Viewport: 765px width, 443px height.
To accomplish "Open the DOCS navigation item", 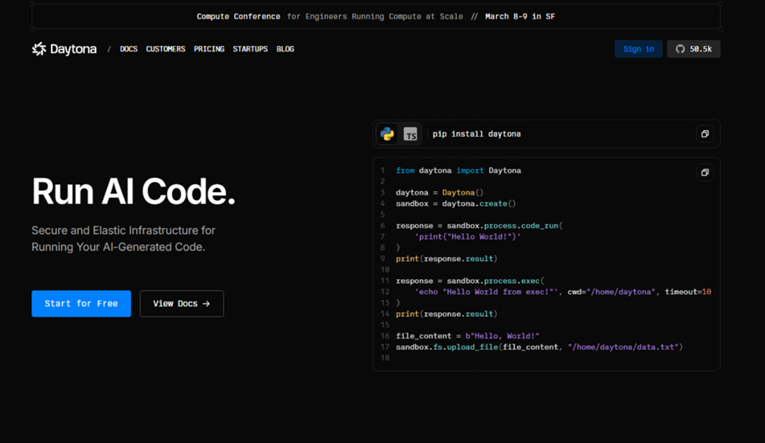I will point(129,49).
